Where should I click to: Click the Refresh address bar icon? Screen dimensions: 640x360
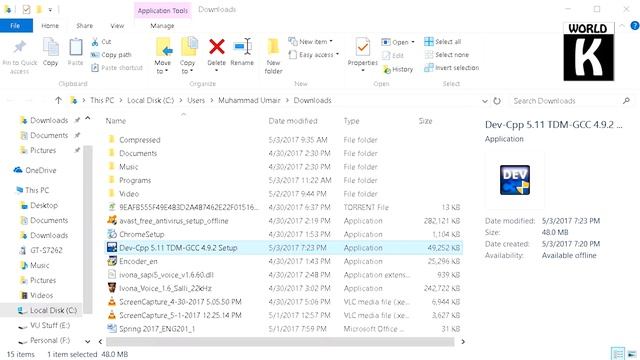(497, 101)
